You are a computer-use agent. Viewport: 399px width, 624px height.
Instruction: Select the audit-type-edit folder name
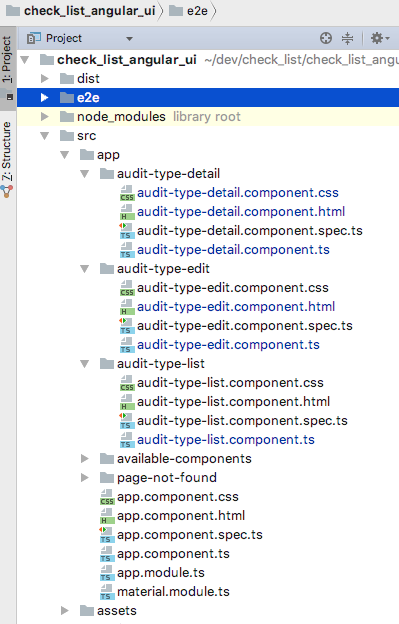[163, 269]
